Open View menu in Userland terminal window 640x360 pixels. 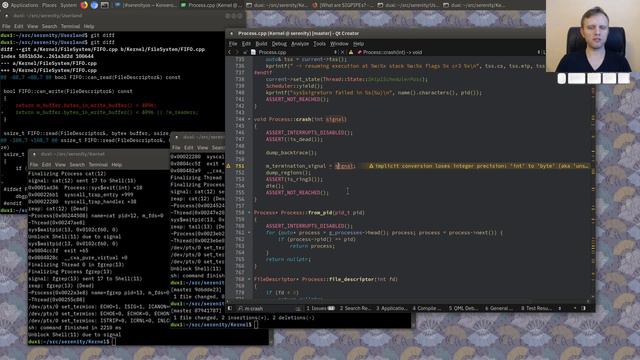[x=32, y=26]
